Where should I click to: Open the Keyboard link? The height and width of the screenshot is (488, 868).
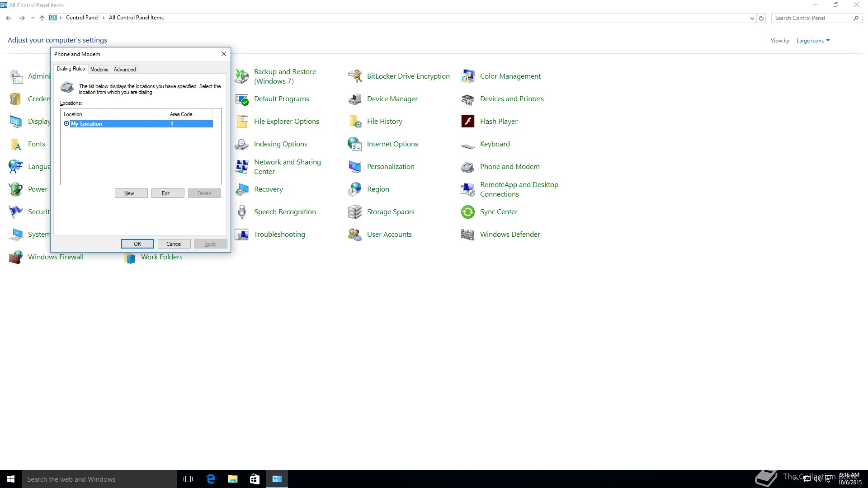tap(495, 144)
